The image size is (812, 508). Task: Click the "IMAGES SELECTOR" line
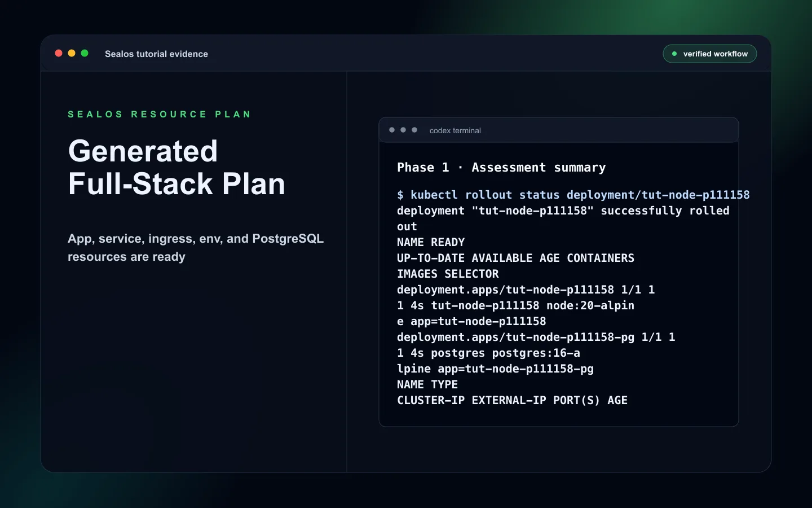(x=448, y=274)
